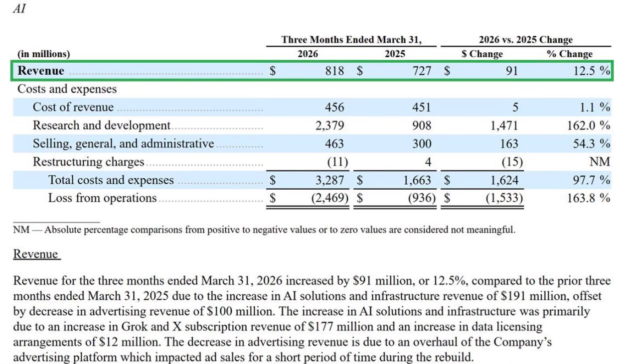Viewport: 628px width, 364px height.
Task: Click the 163.8 % change cell
Action: point(589,198)
